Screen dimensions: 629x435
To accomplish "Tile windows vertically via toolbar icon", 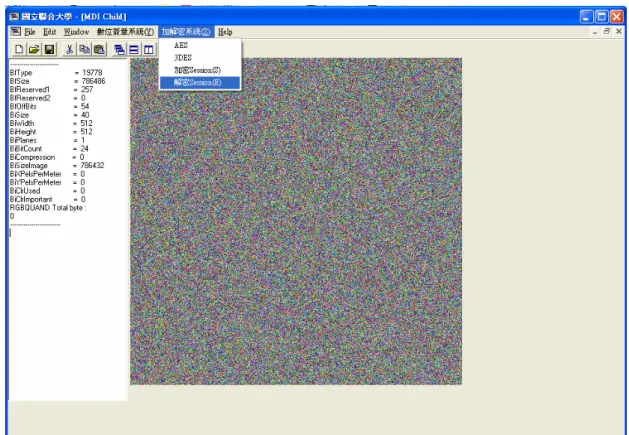I will [149, 50].
